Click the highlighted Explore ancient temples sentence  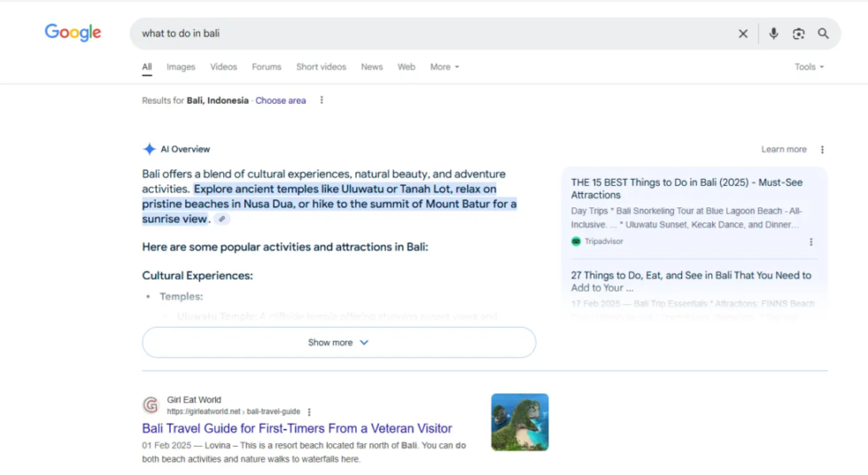pyautogui.click(x=329, y=204)
